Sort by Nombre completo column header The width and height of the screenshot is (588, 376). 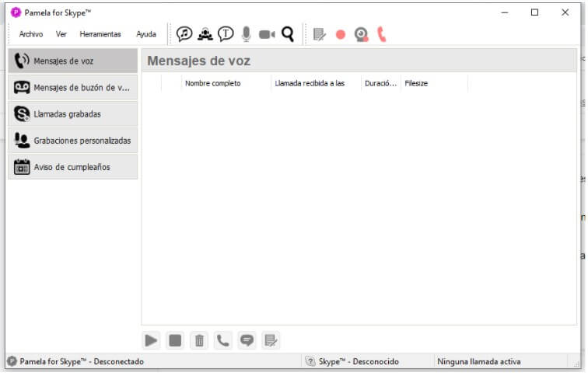point(212,84)
